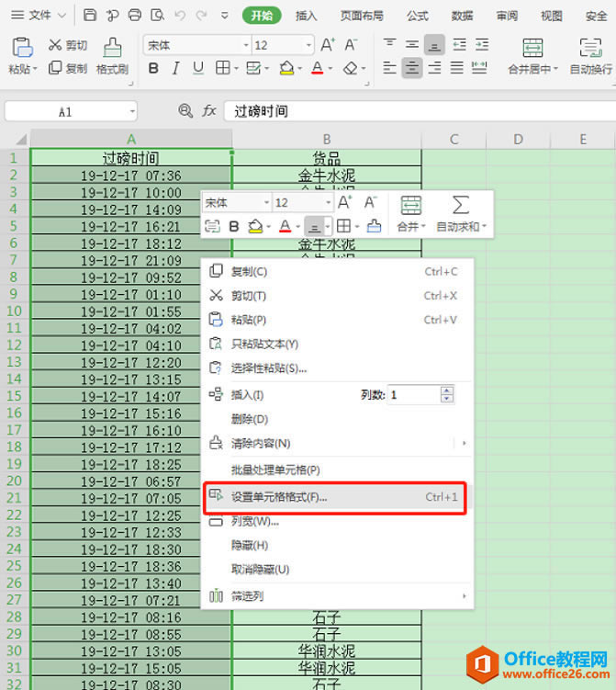Choose Cut in context menu

(x=337, y=296)
